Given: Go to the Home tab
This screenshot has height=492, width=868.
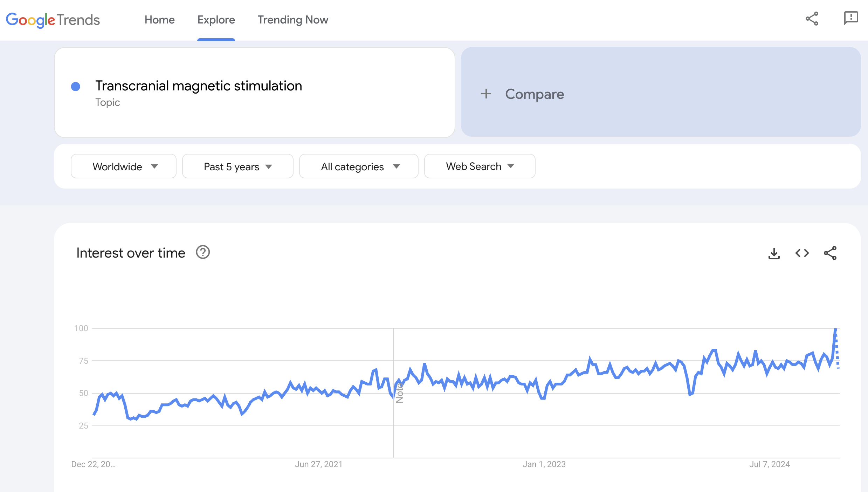Looking at the screenshot, I should click(x=159, y=20).
